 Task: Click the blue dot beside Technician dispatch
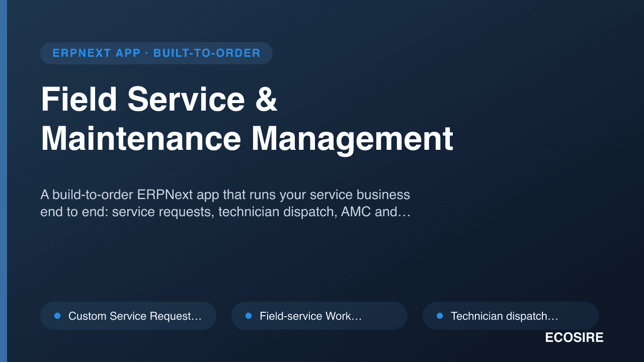pyautogui.click(x=440, y=316)
